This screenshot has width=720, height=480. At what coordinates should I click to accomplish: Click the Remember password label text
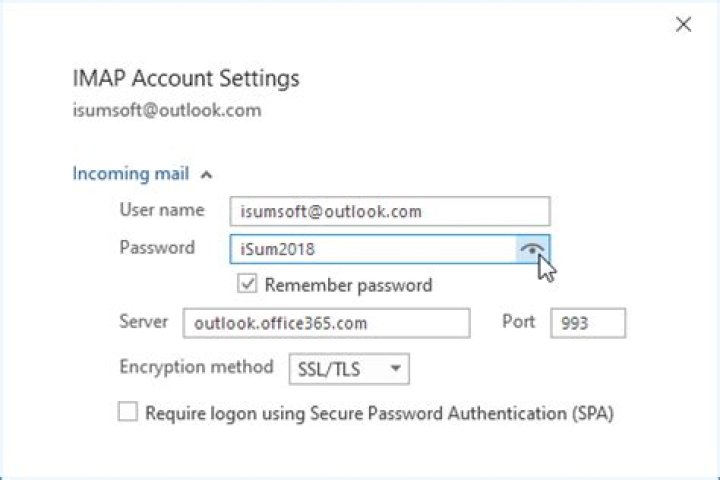pyautogui.click(x=348, y=285)
